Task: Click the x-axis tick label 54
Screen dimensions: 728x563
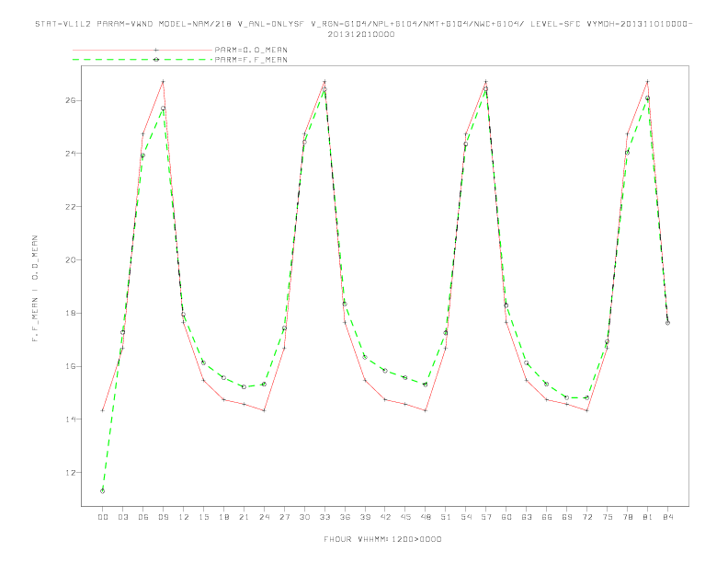Action: coord(466,517)
